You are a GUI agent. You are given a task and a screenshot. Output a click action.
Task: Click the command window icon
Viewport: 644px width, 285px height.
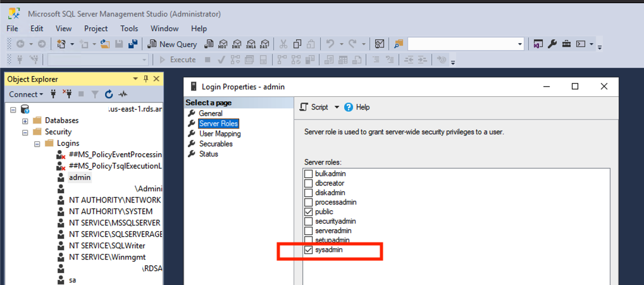click(580, 44)
